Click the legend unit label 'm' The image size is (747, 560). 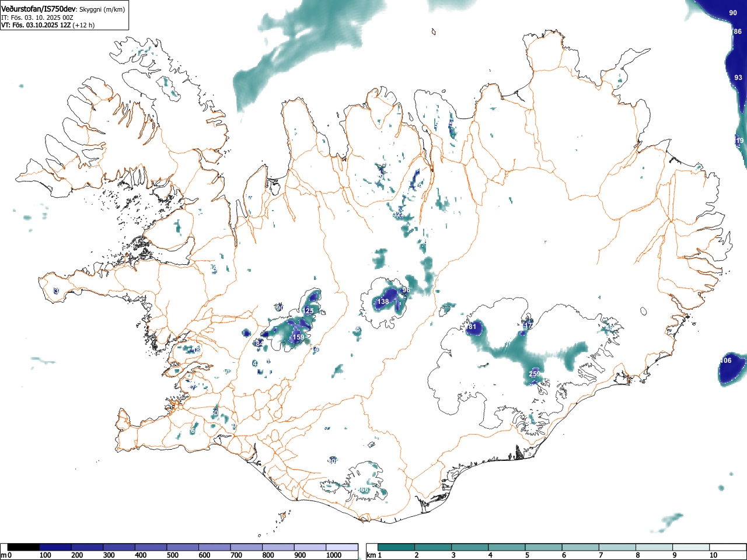tap(4, 555)
